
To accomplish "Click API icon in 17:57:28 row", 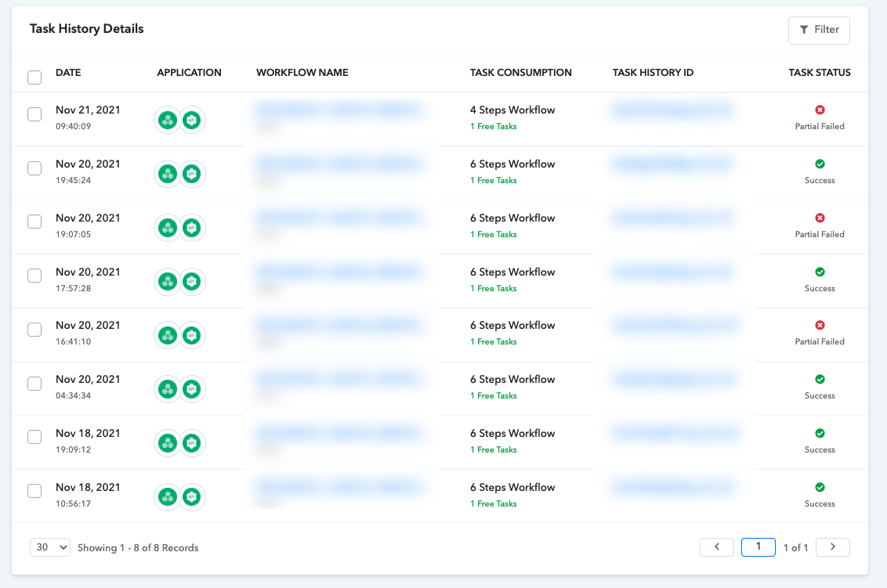I will pyautogui.click(x=192, y=282).
